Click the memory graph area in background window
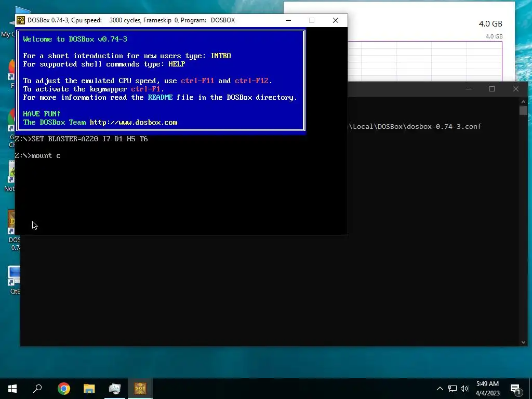 [425, 61]
